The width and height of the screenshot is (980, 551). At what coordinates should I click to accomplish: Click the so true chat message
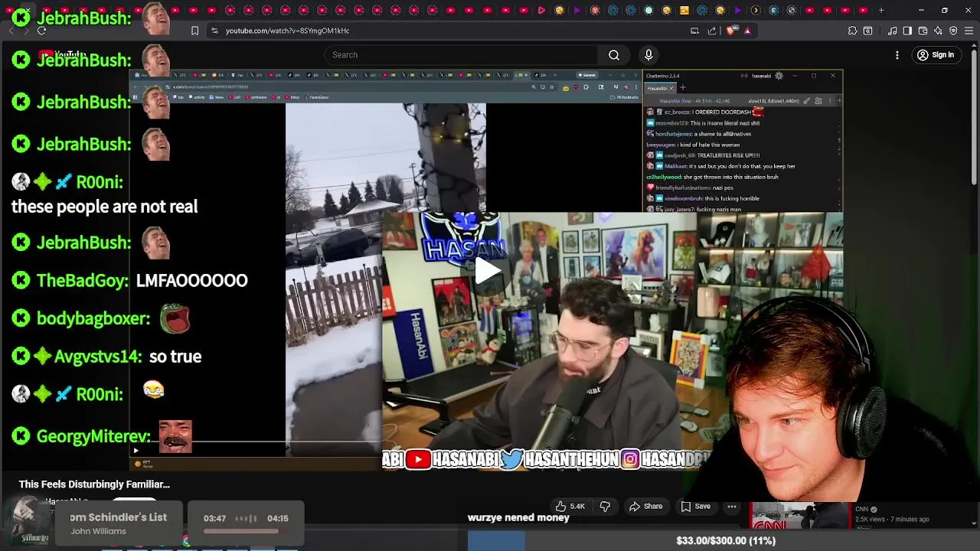175,357
